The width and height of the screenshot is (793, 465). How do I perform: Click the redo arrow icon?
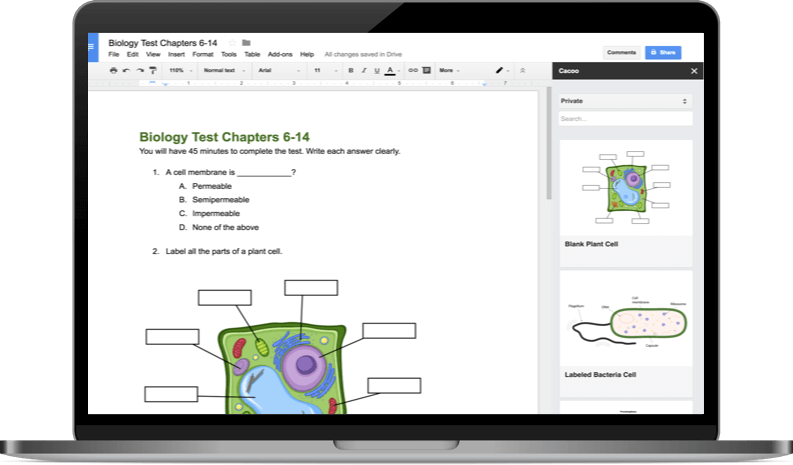(139, 71)
